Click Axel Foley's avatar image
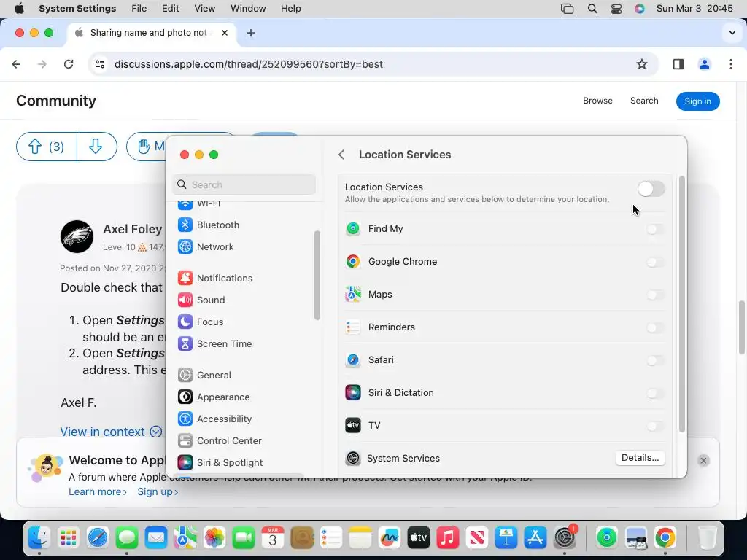Viewport: 747px width, 560px height. coord(77,236)
